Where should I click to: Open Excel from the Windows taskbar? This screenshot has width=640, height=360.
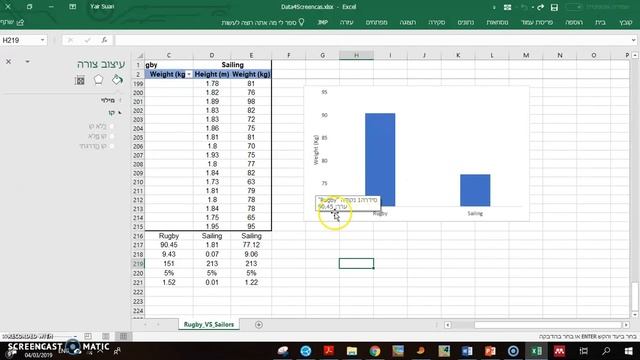(536, 351)
